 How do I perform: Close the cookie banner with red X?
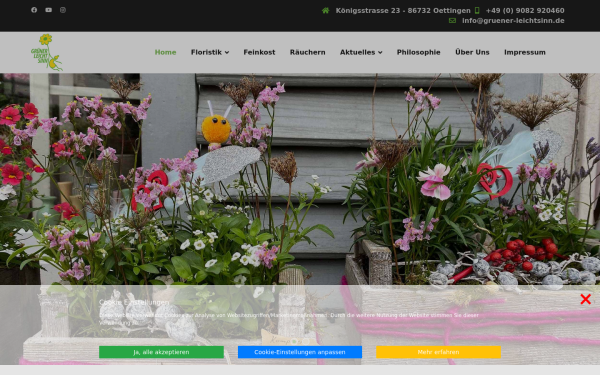coord(585,299)
